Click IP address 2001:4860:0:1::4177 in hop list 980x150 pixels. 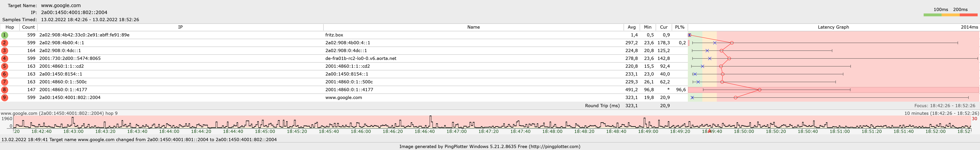tap(63, 90)
